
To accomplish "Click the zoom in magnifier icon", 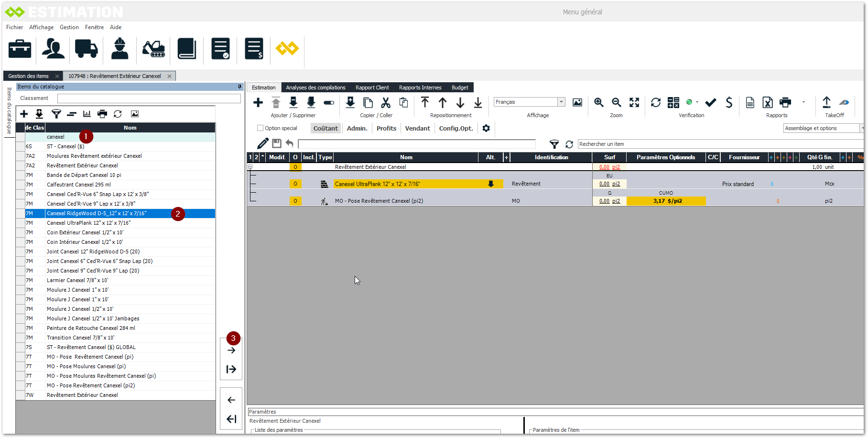I will tap(598, 102).
